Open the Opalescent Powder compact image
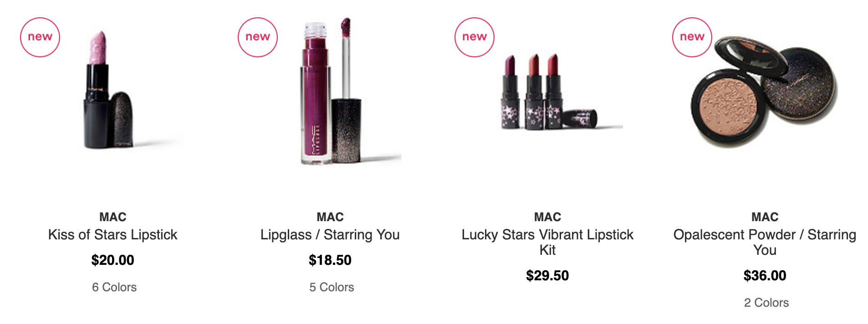The image size is (868, 324). [765, 91]
